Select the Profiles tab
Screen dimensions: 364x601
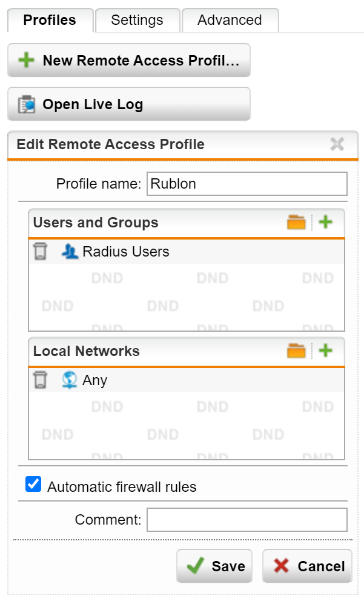[x=50, y=20]
